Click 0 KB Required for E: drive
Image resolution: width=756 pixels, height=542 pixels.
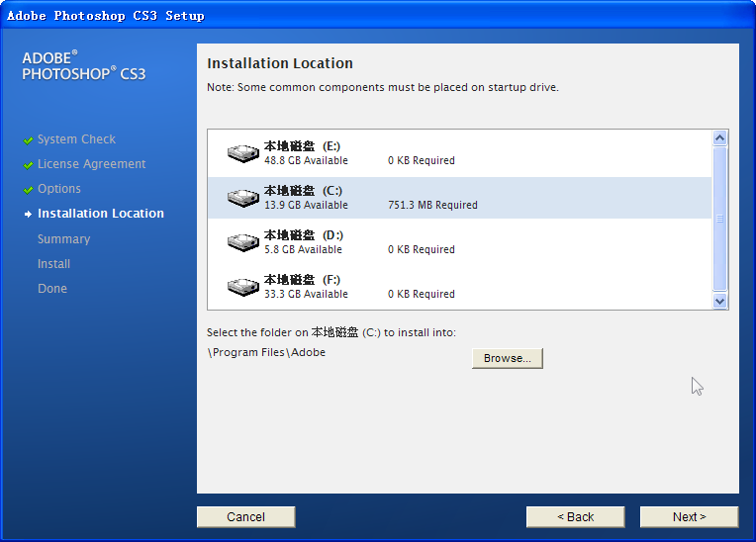click(x=422, y=160)
